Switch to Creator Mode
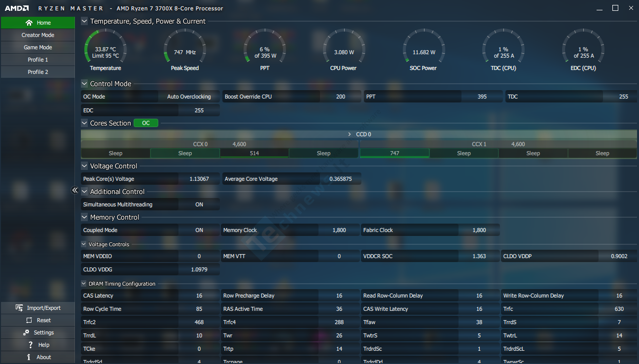639x364 pixels. [38, 35]
